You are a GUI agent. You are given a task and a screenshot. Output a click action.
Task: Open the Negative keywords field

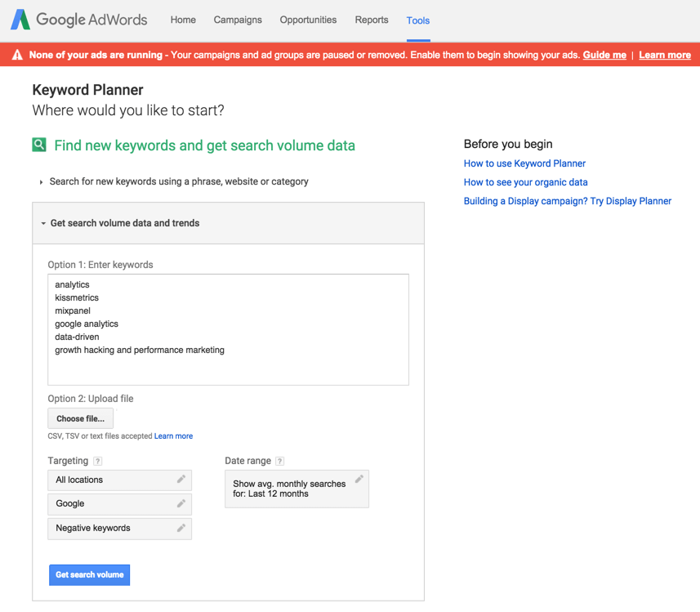pyautogui.click(x=119, y=529)
